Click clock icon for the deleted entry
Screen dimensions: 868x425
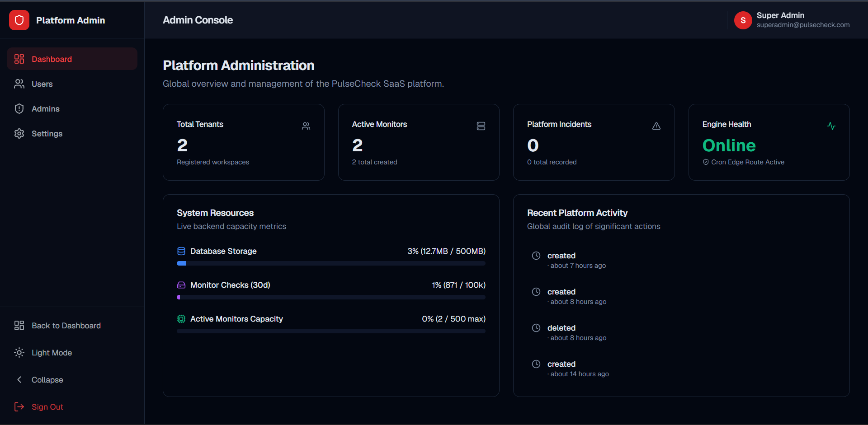point(536,328)
